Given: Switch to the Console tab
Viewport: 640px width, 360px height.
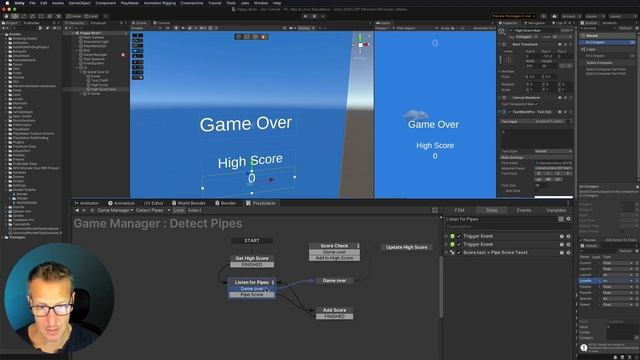Looking at the screenshot, I should pyautogui.click(x=161, y=23).
